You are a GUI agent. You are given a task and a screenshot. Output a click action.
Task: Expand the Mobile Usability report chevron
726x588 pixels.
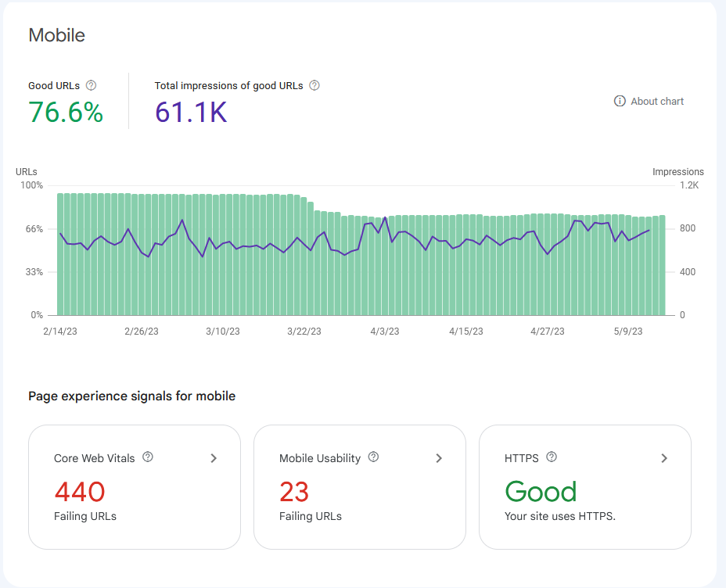click(x=439, y=458)
